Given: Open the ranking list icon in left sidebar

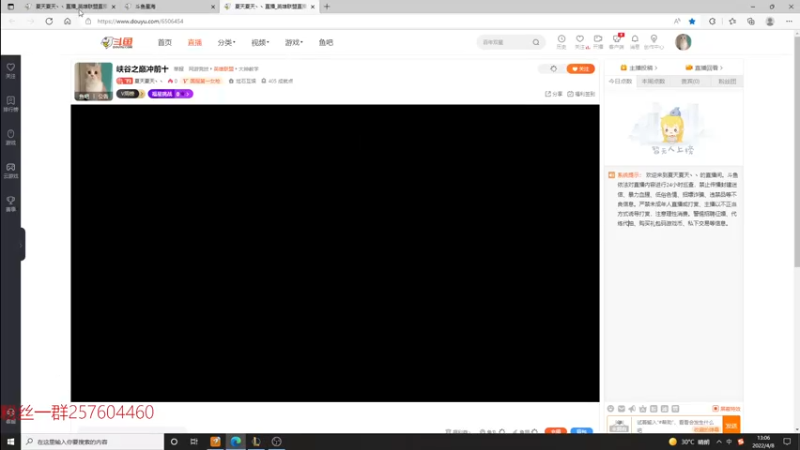Looking at the screenshot, I should click(11, 104).
